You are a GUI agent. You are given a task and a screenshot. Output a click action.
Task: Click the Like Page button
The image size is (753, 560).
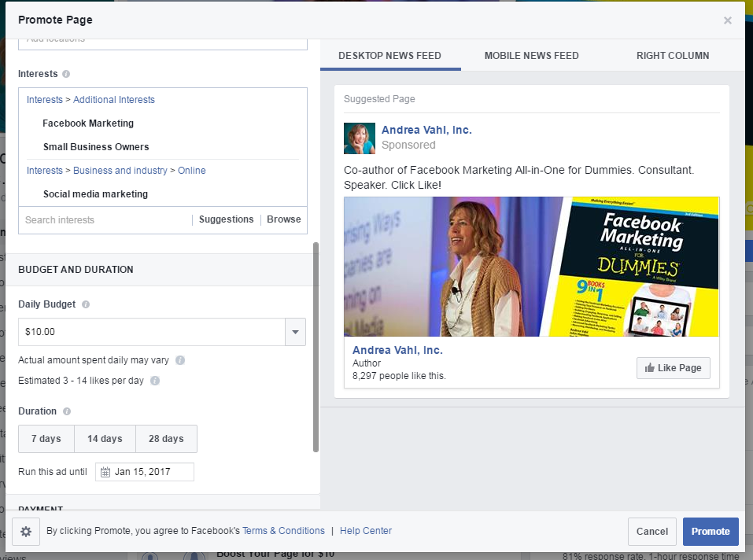(x=674, y=368)
